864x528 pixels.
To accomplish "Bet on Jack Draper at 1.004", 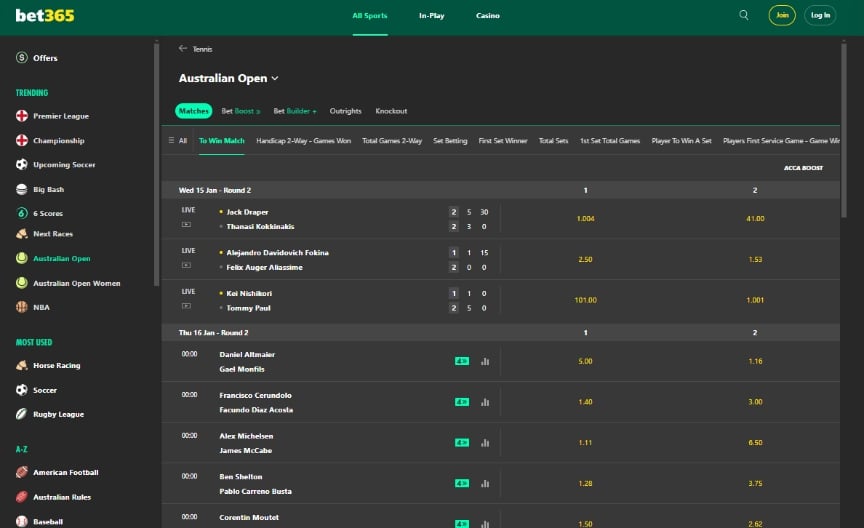I will pyautogui.click(x=585, y=219).
